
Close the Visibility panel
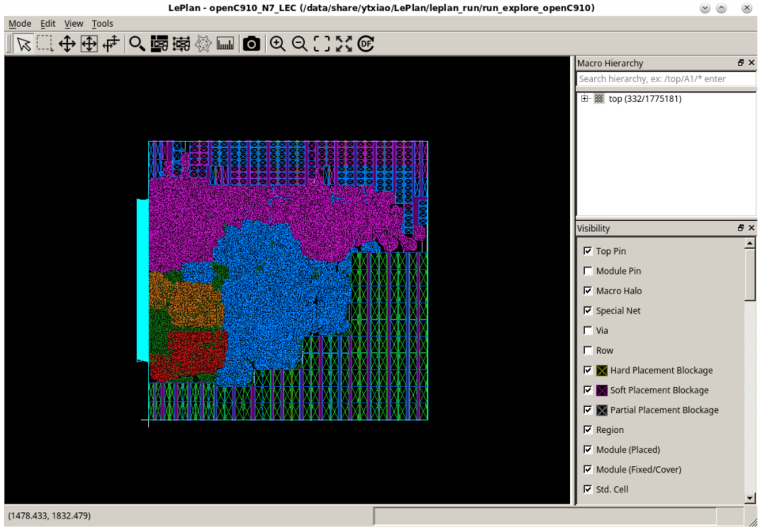click(x=751, y=228)
